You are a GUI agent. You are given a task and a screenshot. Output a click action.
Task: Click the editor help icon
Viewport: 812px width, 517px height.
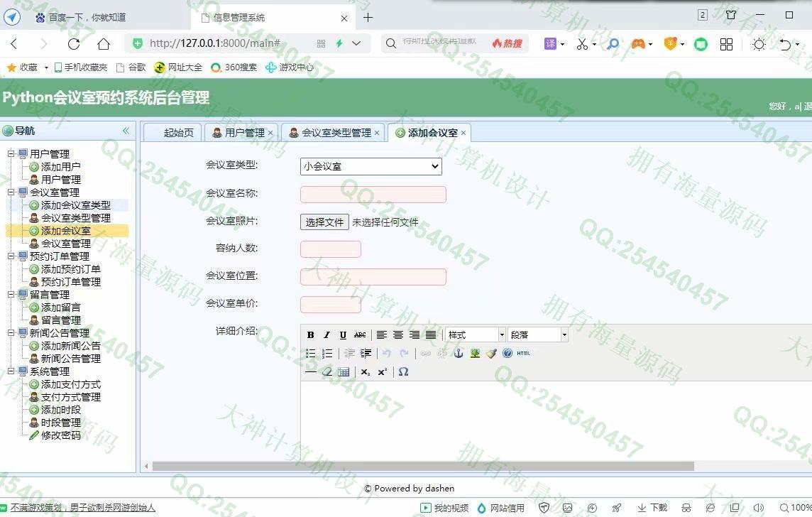pos(507,354)
